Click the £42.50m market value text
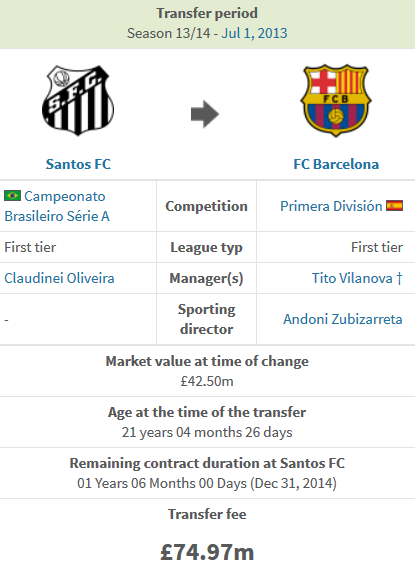This screenshot has height=576, width=415. tap(207, 381)
